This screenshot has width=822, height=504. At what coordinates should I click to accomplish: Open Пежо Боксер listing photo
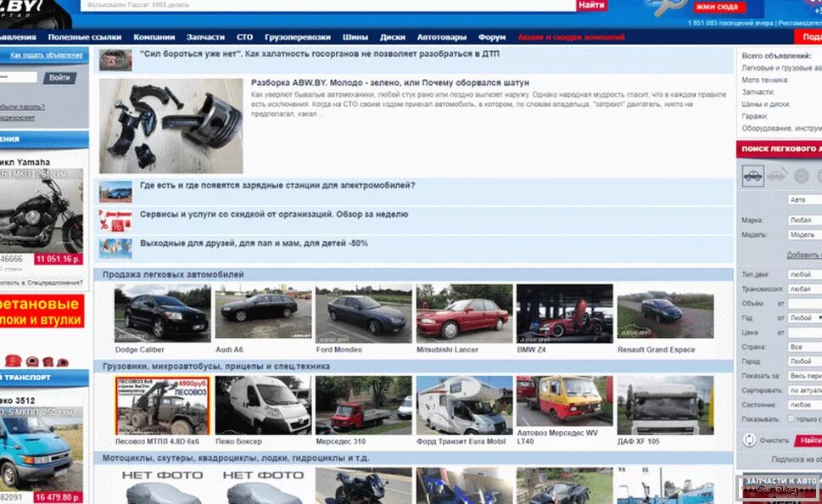point(263,406)
